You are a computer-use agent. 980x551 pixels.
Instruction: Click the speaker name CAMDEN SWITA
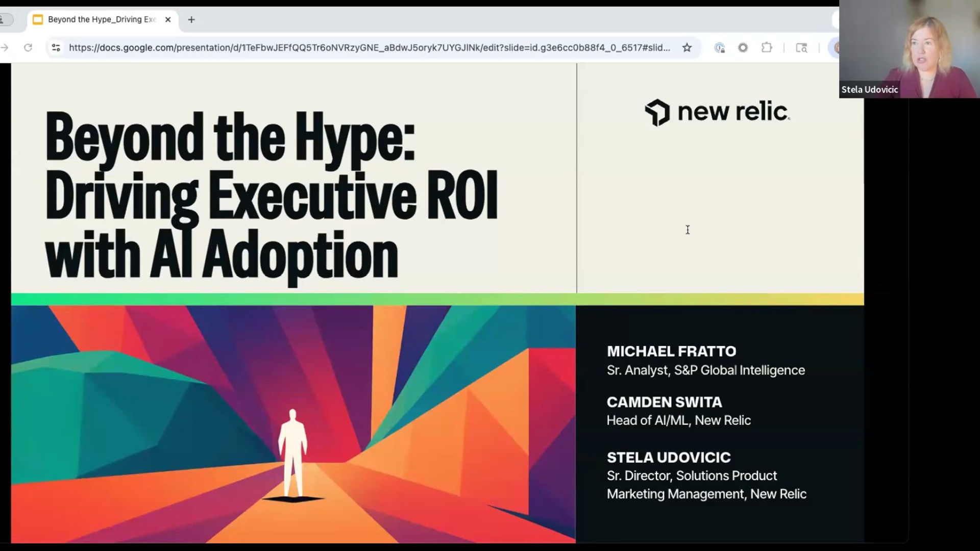coord(665,402)
